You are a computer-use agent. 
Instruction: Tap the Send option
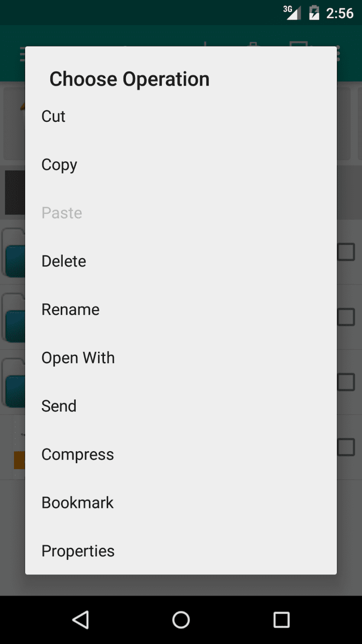pos(59,406)
